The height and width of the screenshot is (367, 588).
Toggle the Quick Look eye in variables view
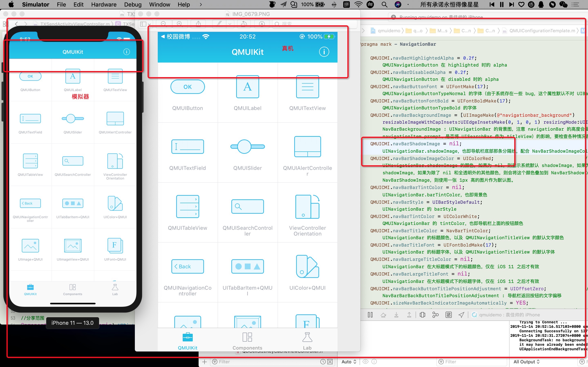(365, 361)
